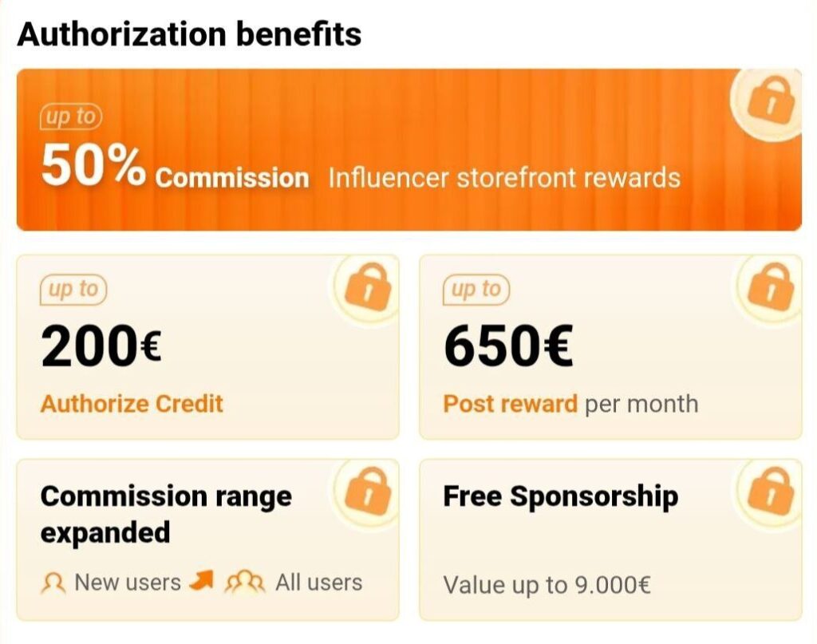Click the group All users icon
817x644 pixels.
pyautogui.click(x=245, y=583)
